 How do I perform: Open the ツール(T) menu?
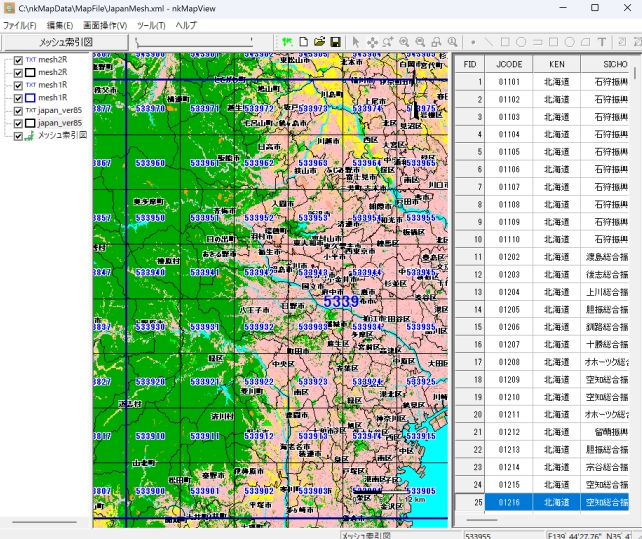152,24
